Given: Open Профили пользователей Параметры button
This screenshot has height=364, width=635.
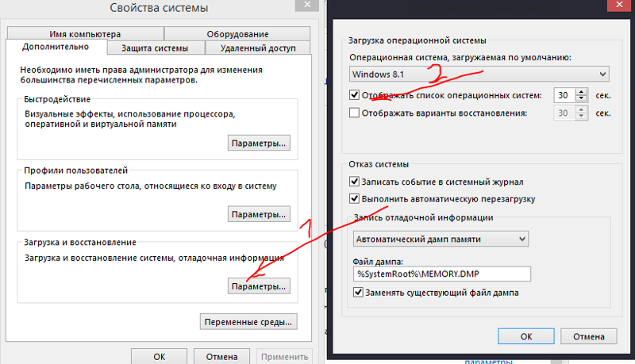Looking at the screenshot, I should pyautogui.click(x=259, y=214).
